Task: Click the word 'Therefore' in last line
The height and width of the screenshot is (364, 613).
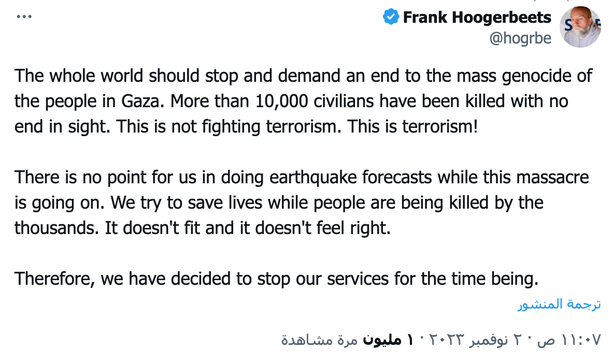Action: (55, 279)
